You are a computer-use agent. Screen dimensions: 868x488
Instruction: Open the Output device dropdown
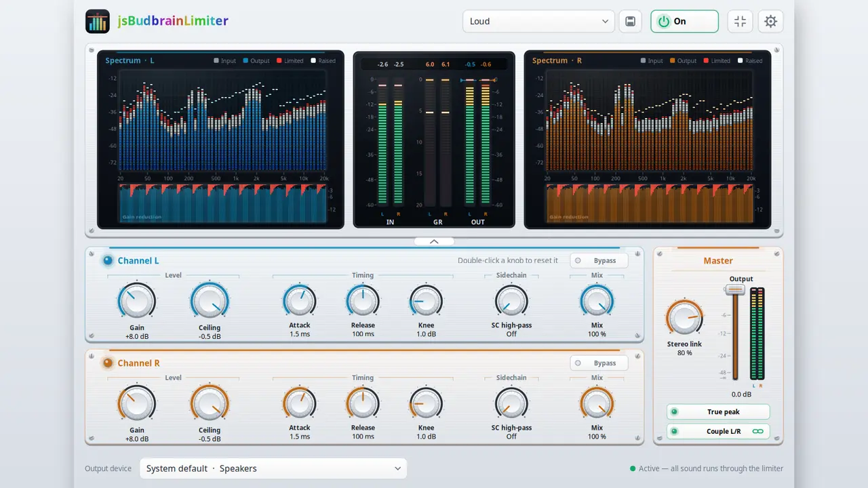tap(273, 468)
